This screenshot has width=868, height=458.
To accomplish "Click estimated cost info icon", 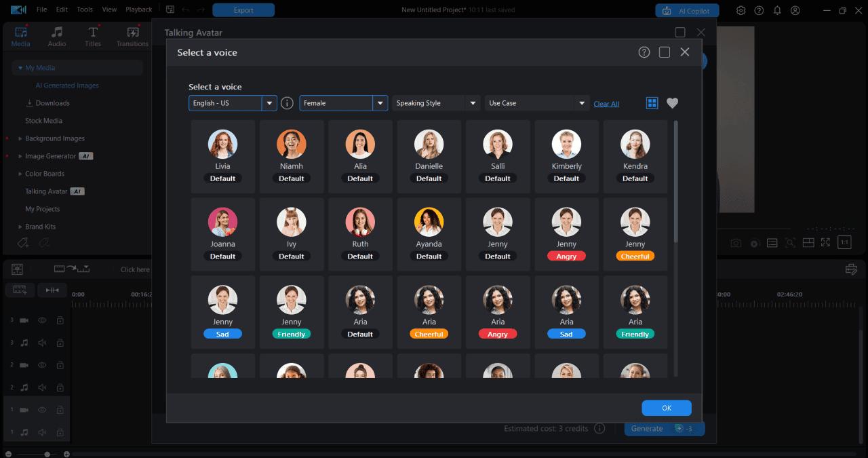I will 599,428.
